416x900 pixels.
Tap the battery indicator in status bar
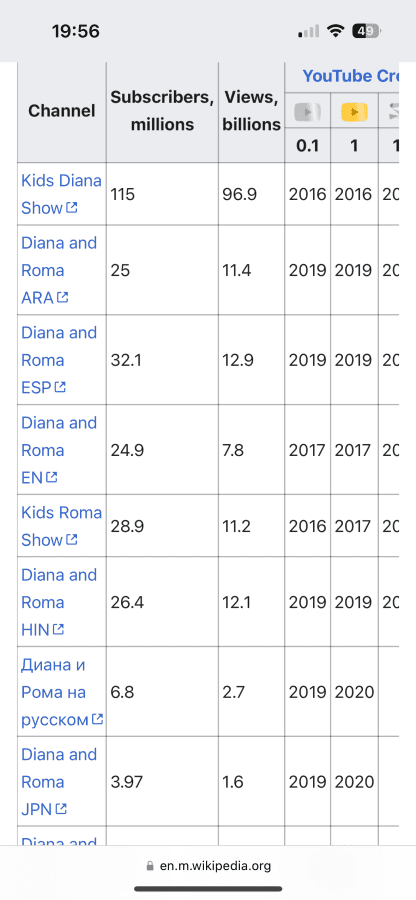pyautogui.click(x=366, y=31)
